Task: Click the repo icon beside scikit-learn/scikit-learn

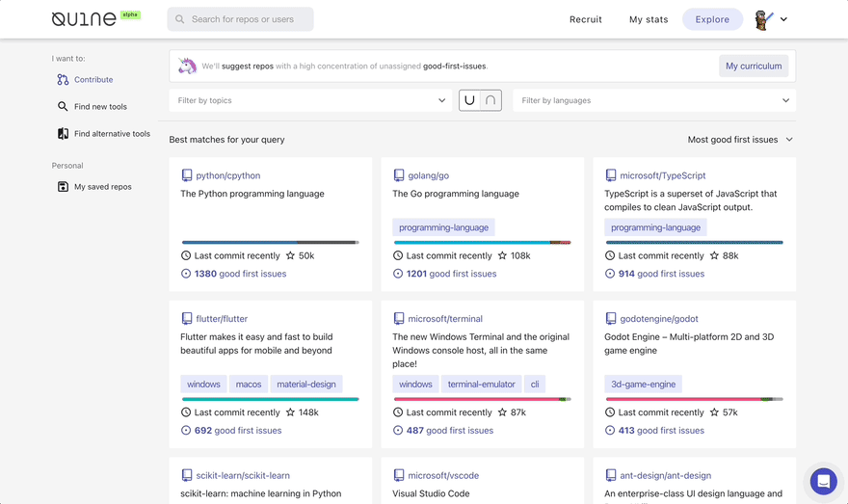Action: 187,475
